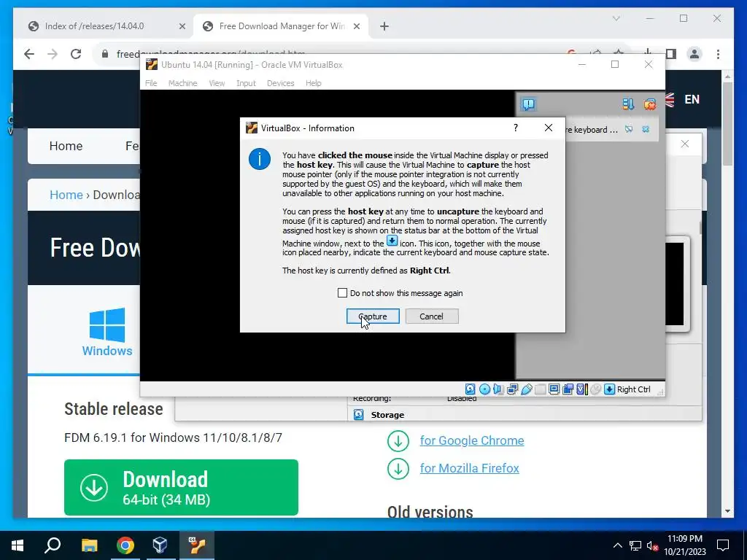747x560 pixels.
Task: Open the Windows Start menu
Action: [18, 545]
